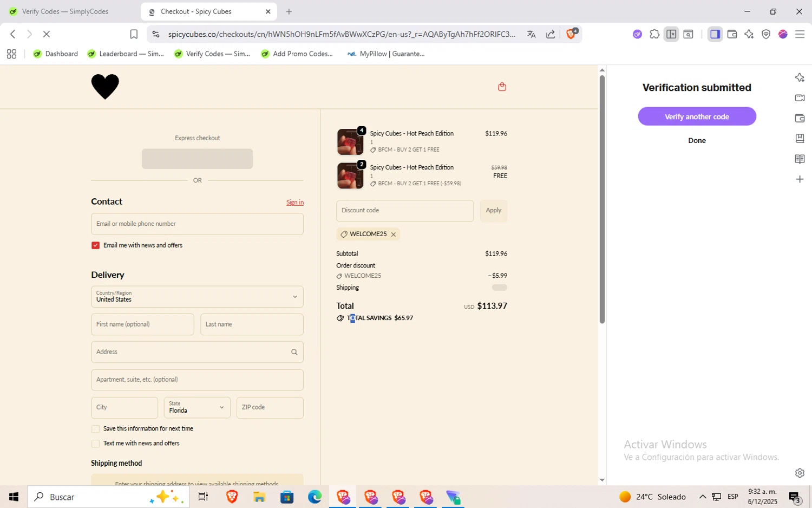Screen dimensions: 812x508
Task: Click the share page icon
Action: click(551, 34)
